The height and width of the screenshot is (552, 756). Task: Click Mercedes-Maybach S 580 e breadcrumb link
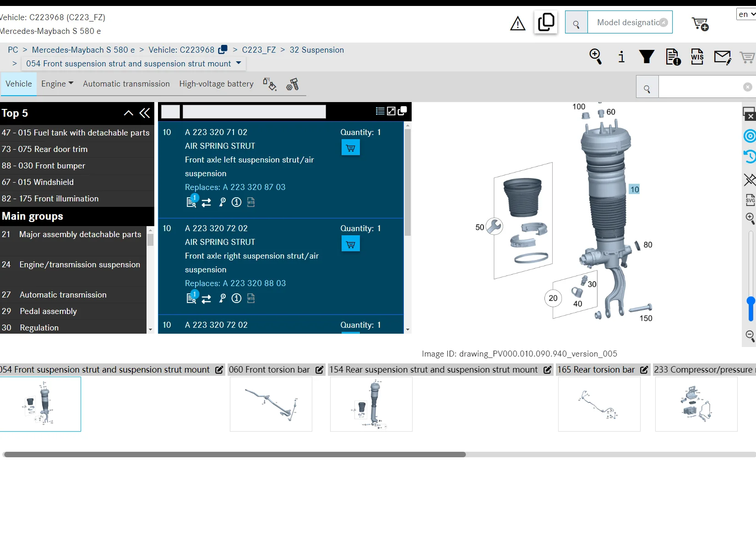(x=83, y=50)
